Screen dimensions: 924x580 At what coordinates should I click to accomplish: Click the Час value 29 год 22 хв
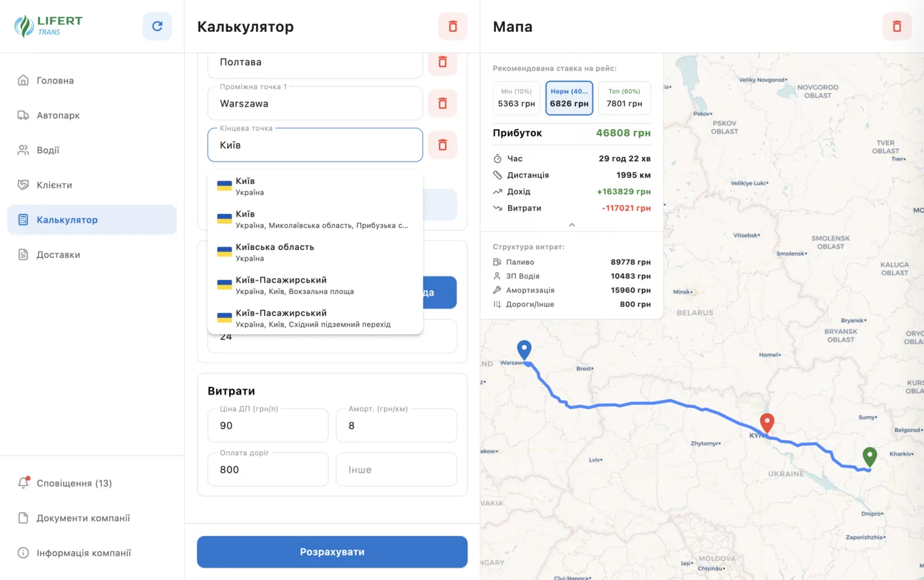624,158
